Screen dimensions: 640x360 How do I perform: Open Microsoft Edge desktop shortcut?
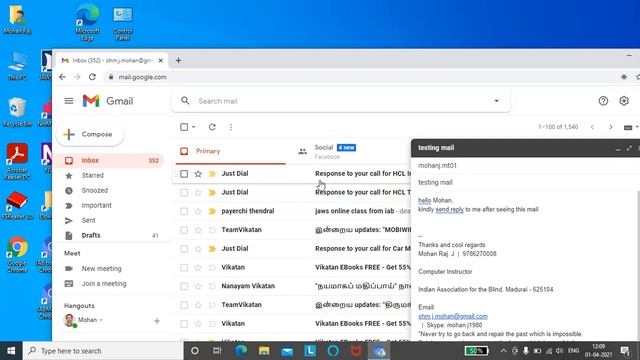coord(87,22)
